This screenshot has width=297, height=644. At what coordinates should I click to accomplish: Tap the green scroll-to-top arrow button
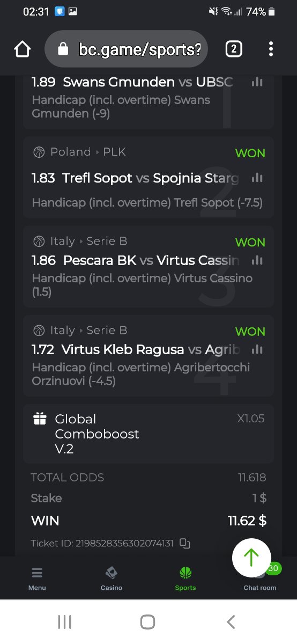[251, 558]
